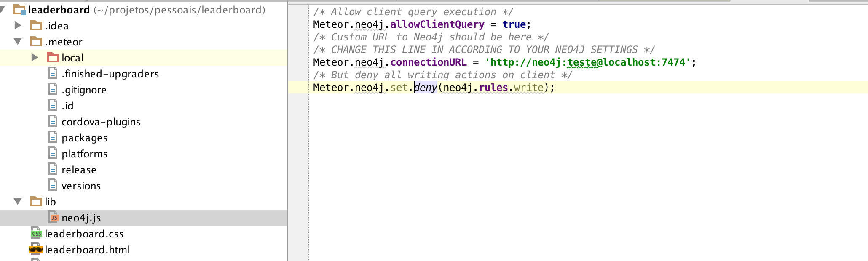Collapse the lib folder arrow

point(18,202)
